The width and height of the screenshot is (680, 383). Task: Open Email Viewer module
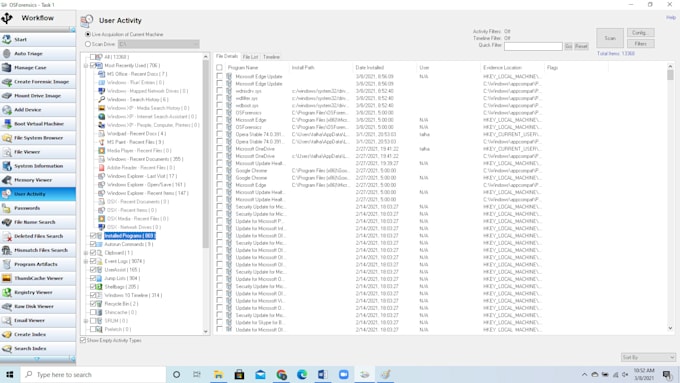38,321
